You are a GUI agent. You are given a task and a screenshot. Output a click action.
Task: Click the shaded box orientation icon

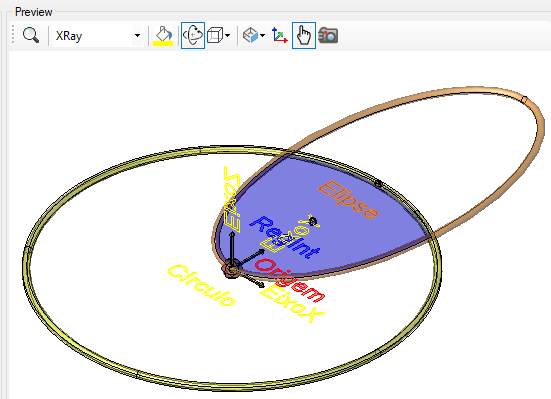[251, 36]
